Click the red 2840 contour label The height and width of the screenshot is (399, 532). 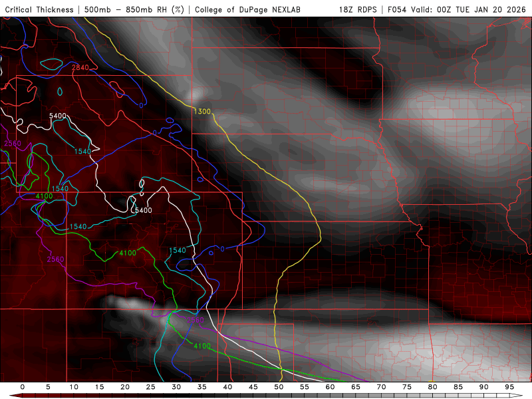tap(80, 68)
